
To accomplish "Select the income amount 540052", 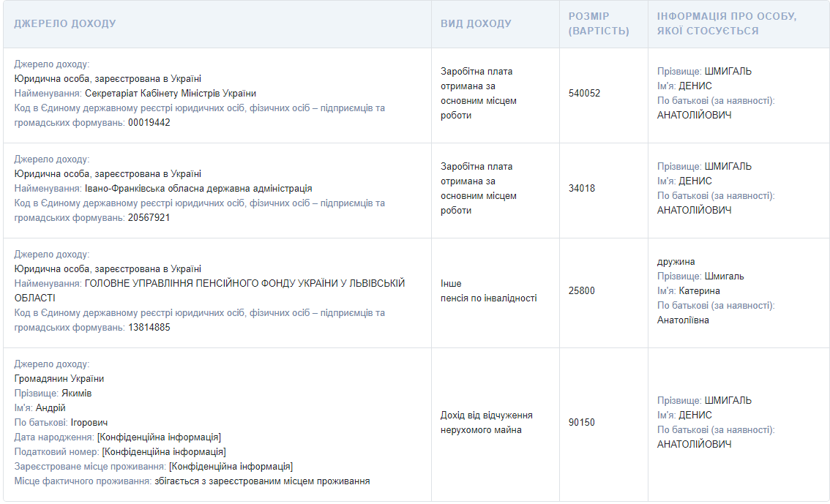I will point(584,93).
